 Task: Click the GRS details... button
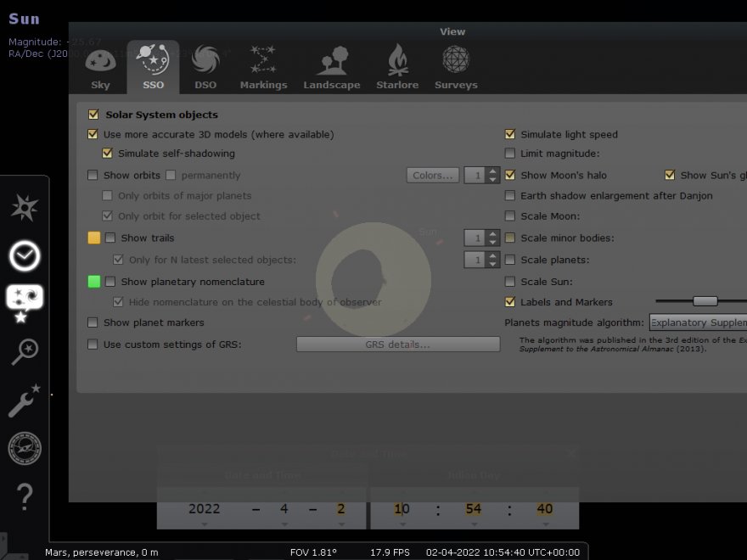click(397, 344)
